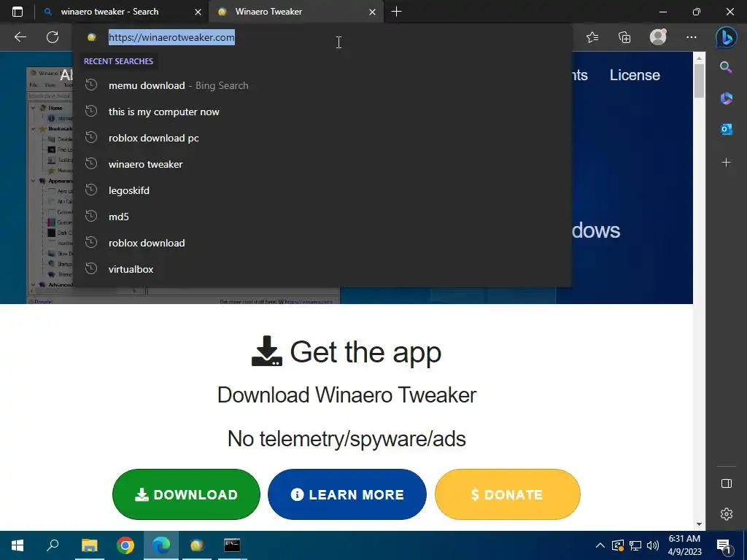Open the network tray icon
This screenshot has width=747, height=560.
(635, 545)
